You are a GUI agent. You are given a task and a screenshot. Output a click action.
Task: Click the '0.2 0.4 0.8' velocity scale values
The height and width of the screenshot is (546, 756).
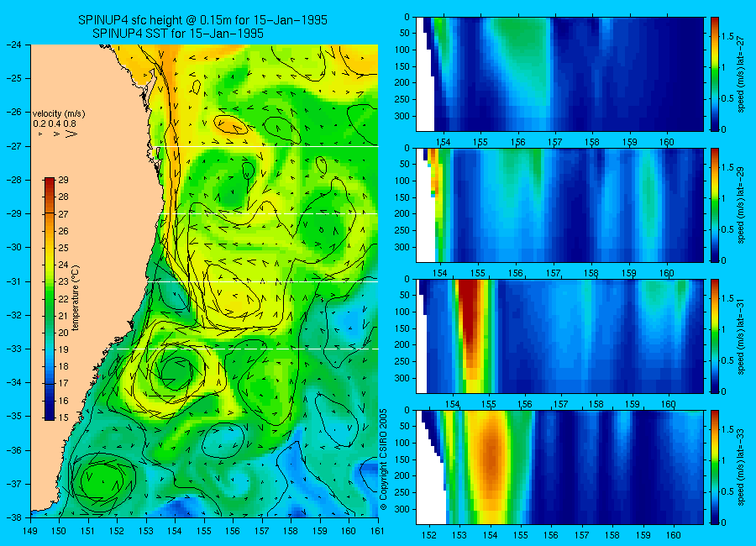[55, 123]
